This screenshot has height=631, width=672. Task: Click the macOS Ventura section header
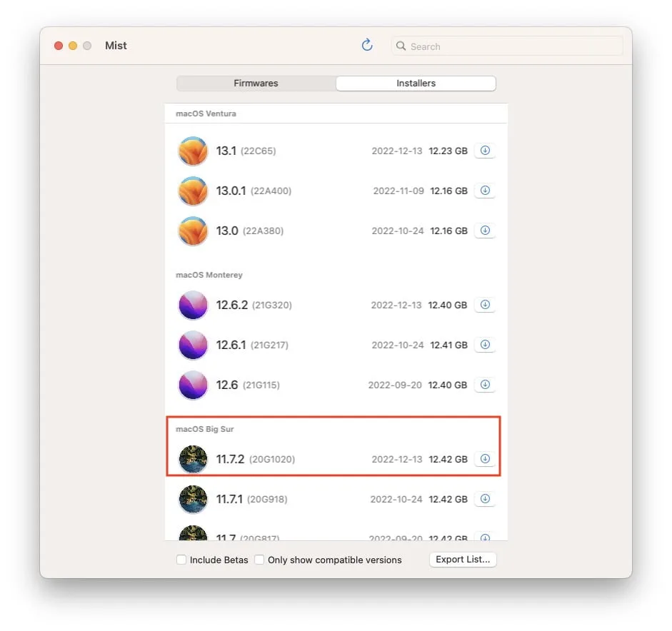pos(206,113)
